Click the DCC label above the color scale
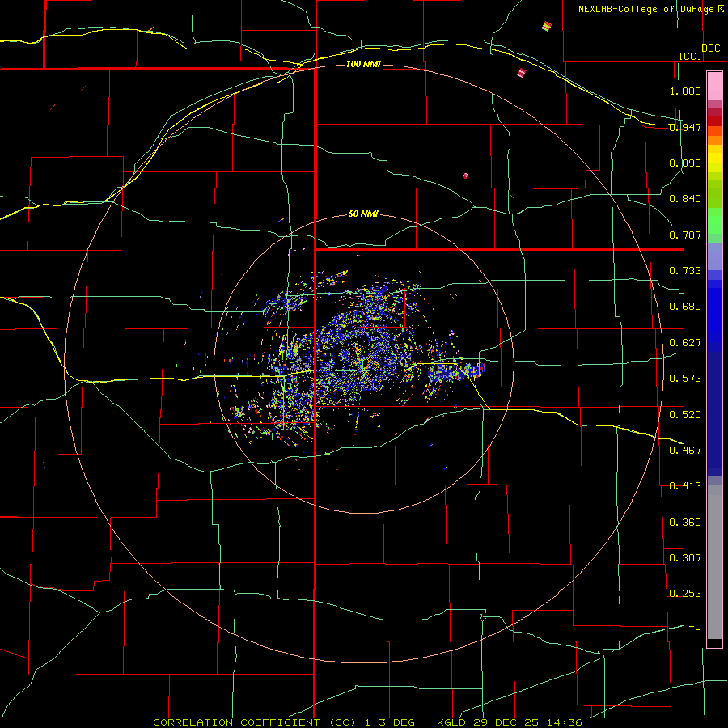The width and height of the screenshot is (728, 728). [x=711, y=49]
